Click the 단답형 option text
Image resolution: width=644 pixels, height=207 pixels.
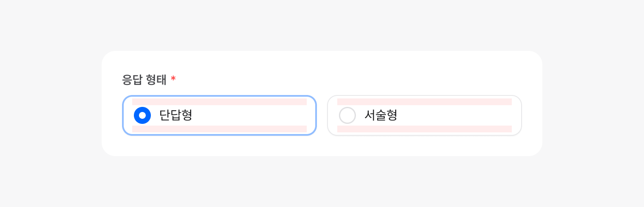pyautogui.click(x=175, y=115)
